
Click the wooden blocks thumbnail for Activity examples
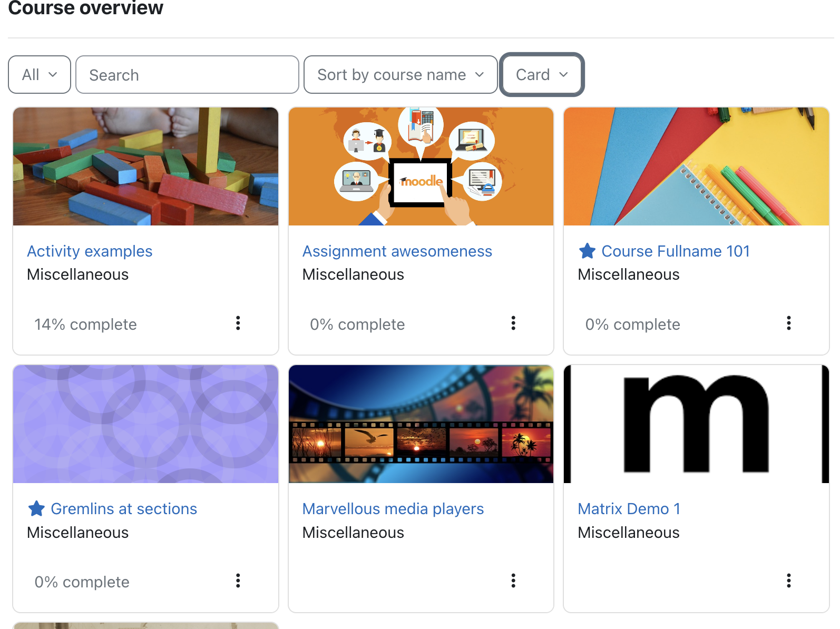[x=145, y=166]
